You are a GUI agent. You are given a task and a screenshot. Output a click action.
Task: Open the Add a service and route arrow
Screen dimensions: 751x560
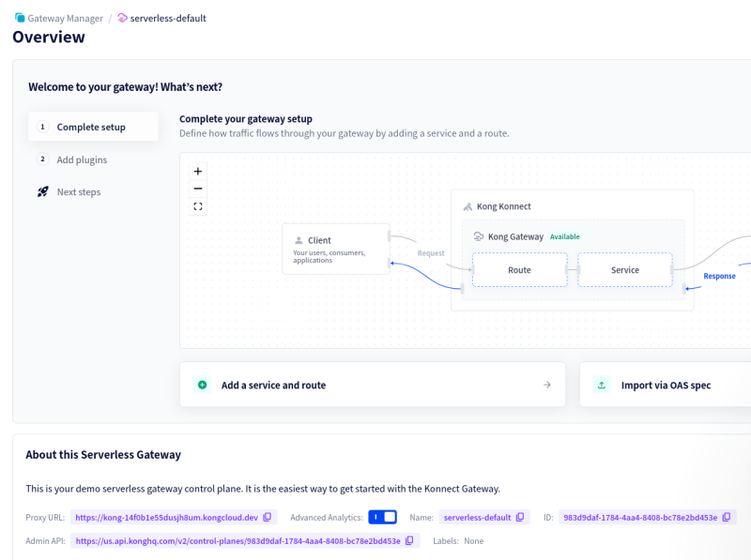547,385
